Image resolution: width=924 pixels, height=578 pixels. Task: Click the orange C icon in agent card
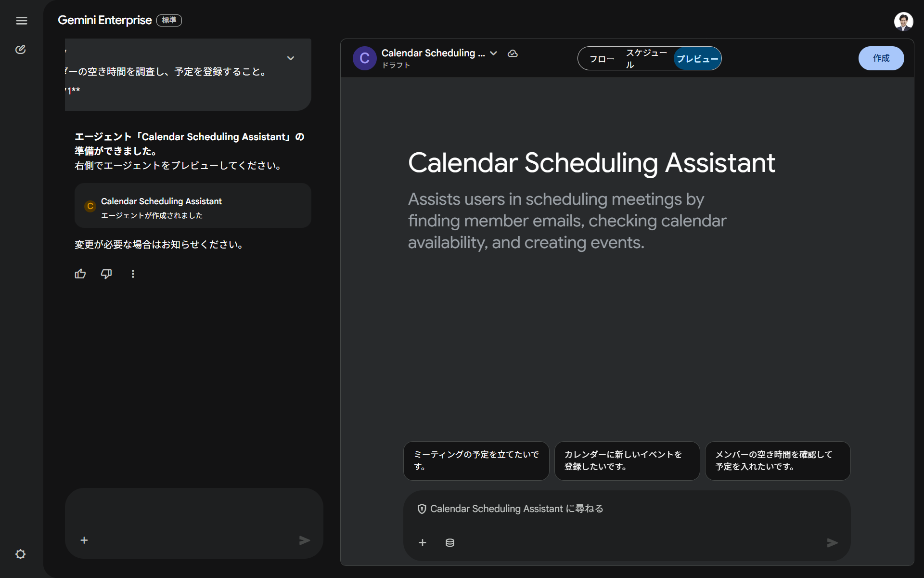pos(90,206)
